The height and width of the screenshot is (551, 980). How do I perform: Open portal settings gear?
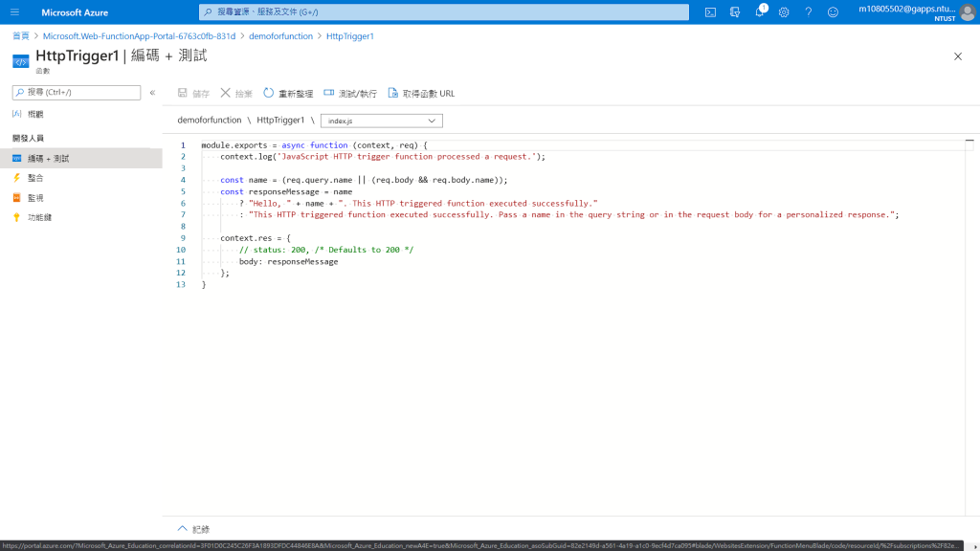tap(784, 11)
